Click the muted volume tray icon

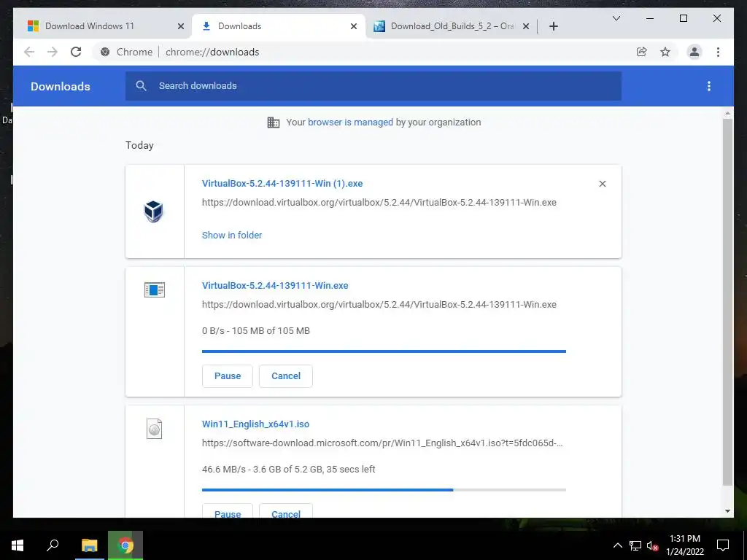[x=652, y=545]
